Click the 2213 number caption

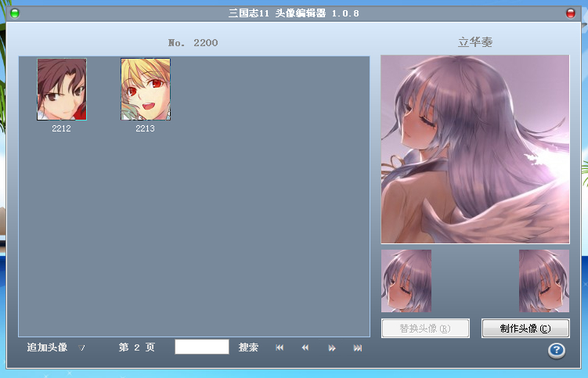tap(145, 128)
